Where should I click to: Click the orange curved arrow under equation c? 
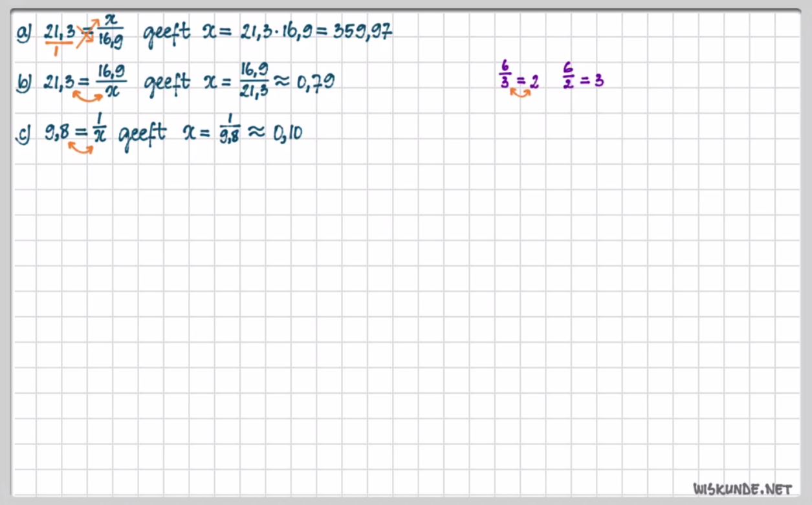tap(80, 149)
